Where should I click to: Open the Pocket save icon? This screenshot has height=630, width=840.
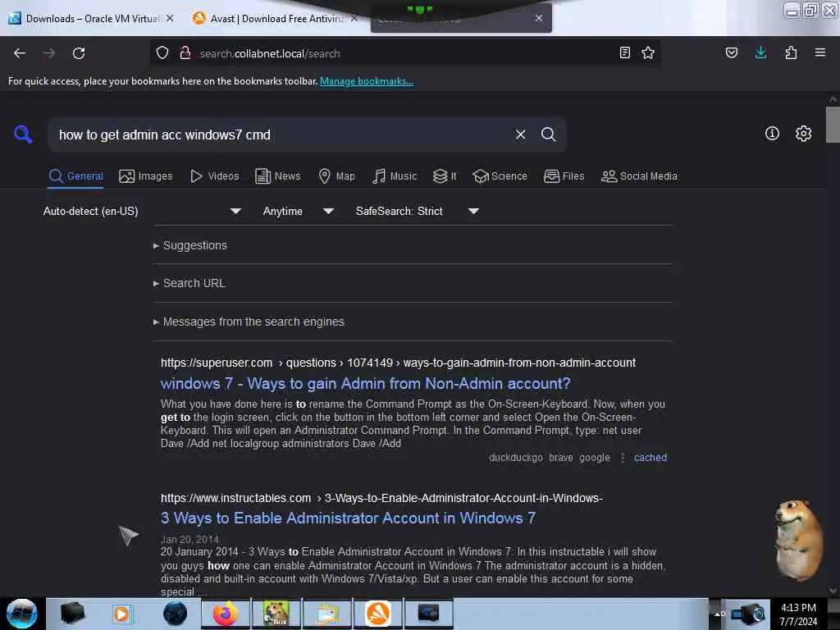pos(731,52)
